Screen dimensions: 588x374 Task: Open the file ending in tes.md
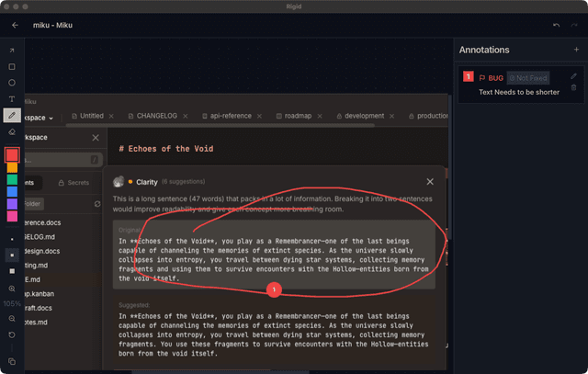[37, 323]
